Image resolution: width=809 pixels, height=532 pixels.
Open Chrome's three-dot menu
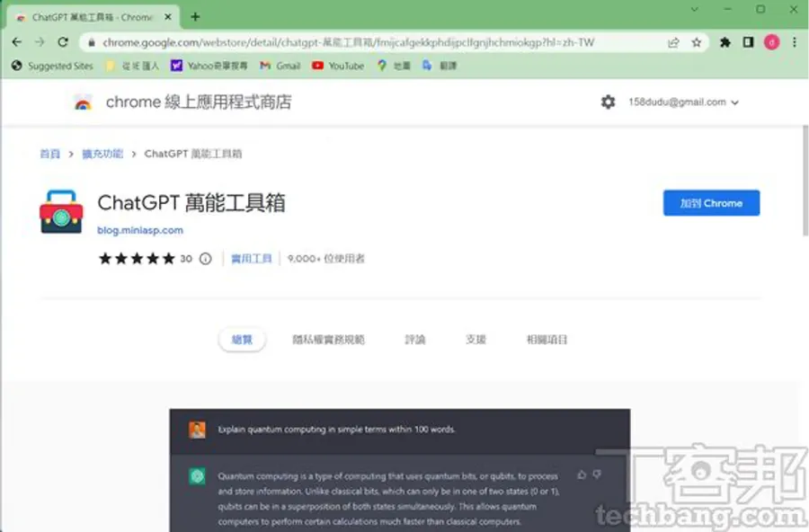tap(795, 43)
